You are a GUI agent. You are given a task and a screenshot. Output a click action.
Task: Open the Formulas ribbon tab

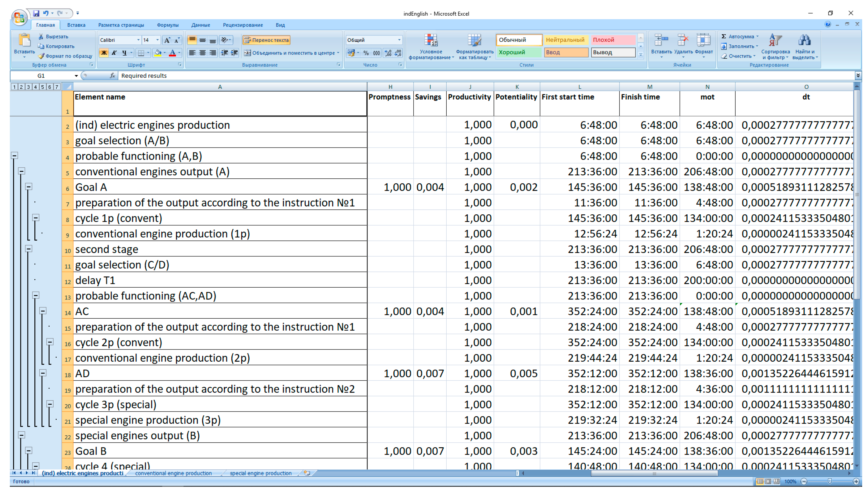click(167, 25)
